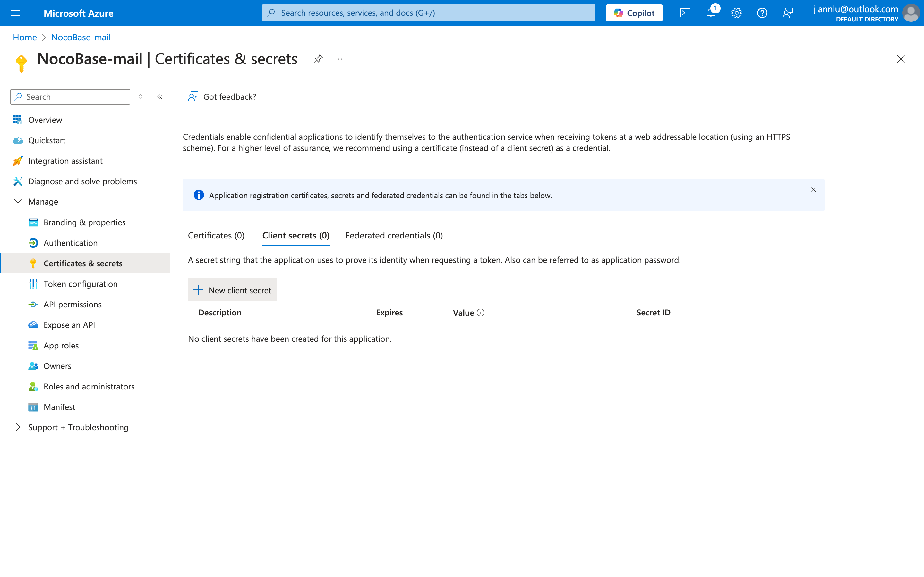Expand Support + Troubleshooting section

coord(18,427)
